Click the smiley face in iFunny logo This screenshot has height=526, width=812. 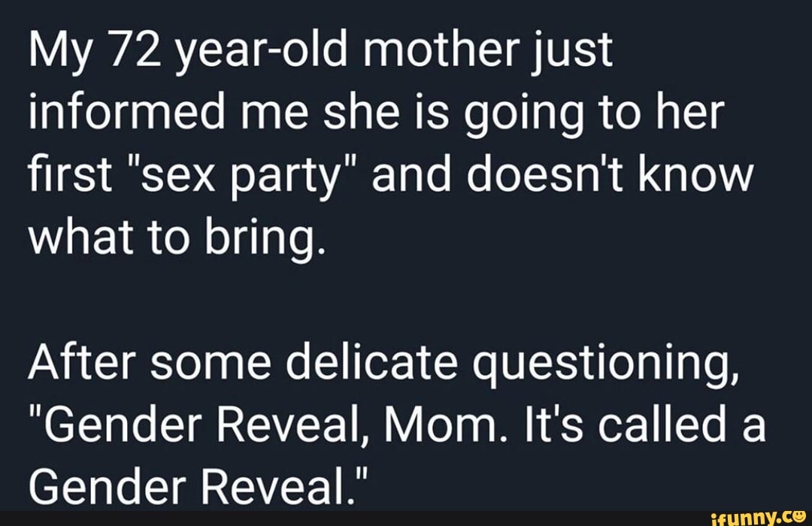[798, 515]
